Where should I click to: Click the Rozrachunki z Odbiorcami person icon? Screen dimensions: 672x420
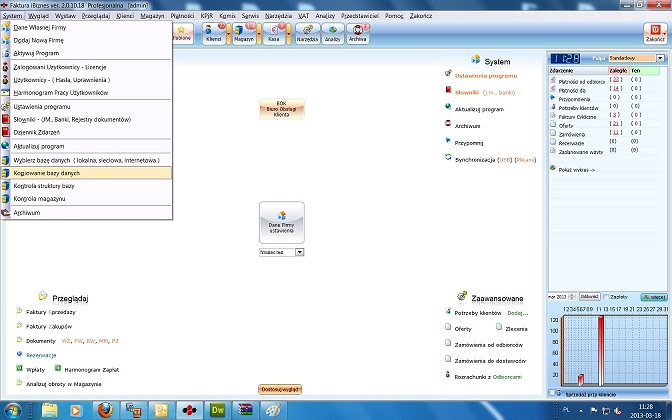(x=448, y=375)
